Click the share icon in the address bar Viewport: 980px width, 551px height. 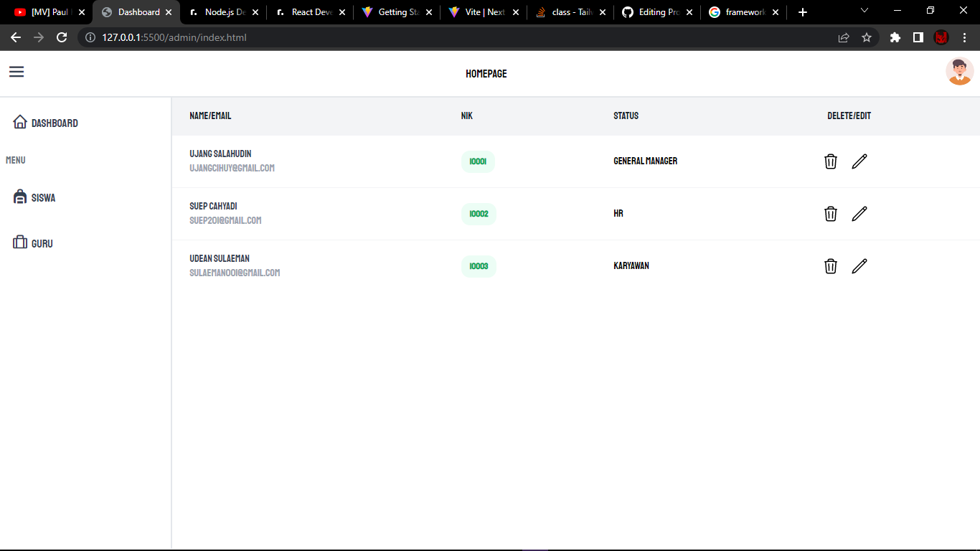[844, 37]
